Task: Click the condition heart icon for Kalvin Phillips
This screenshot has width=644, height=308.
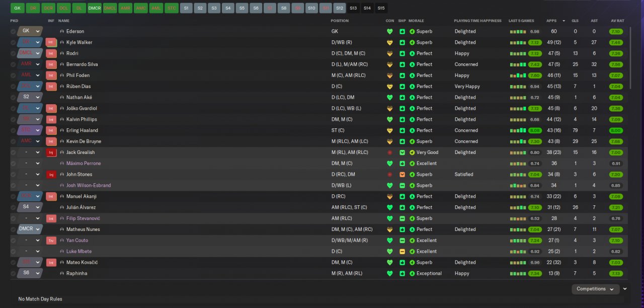Action: pos(389,119)
